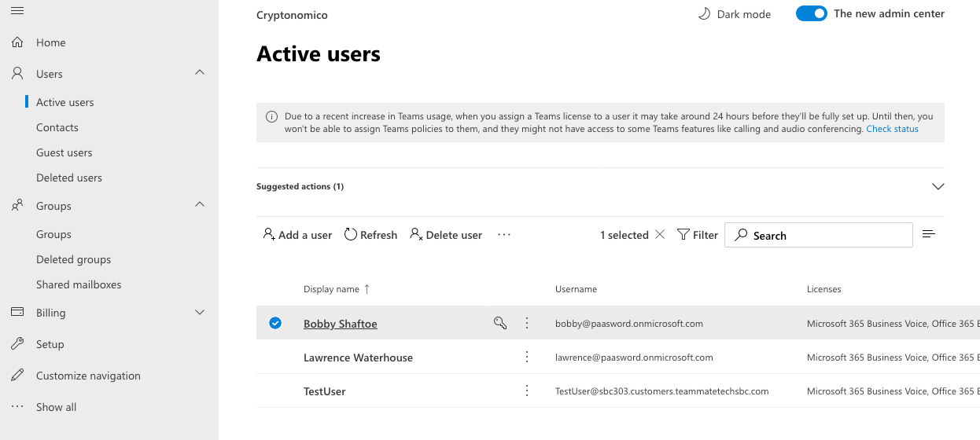Click the Show all ellipsis icon
The image size is (980, 440).
17,407
